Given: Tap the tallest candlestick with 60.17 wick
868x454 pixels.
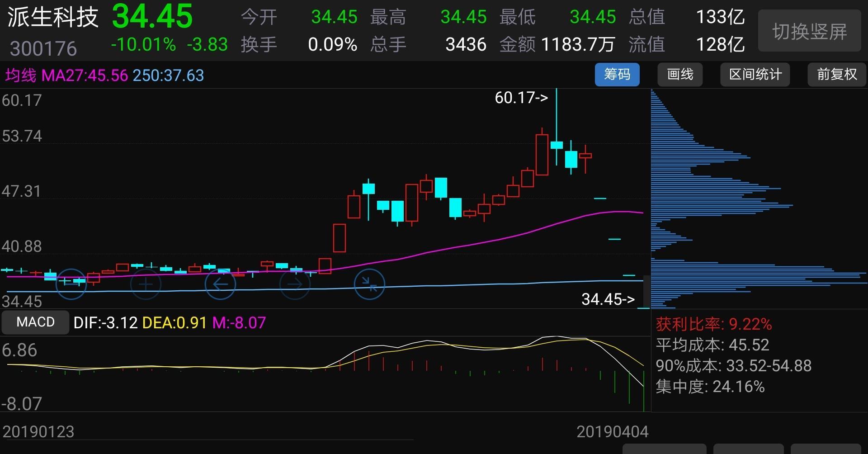Looking at the screenshot, I should coord(557,128).
